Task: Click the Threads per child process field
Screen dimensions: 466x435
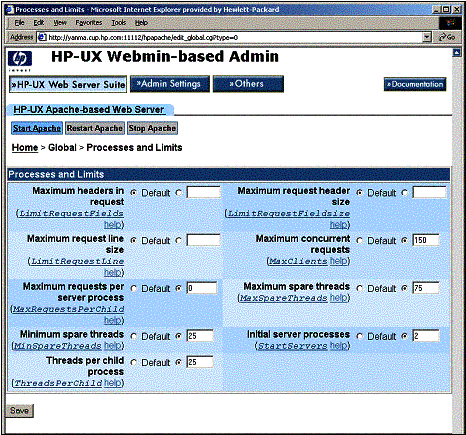Action: [x=200, y=362]
